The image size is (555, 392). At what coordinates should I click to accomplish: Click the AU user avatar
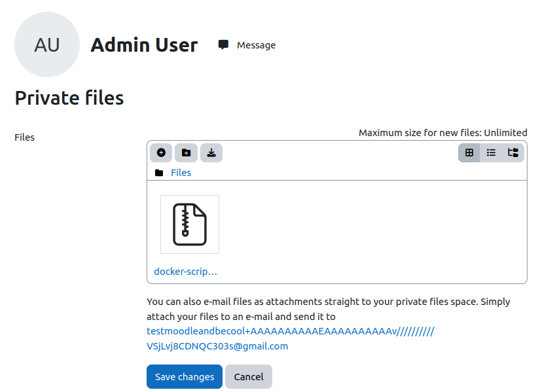click(47, 45)
